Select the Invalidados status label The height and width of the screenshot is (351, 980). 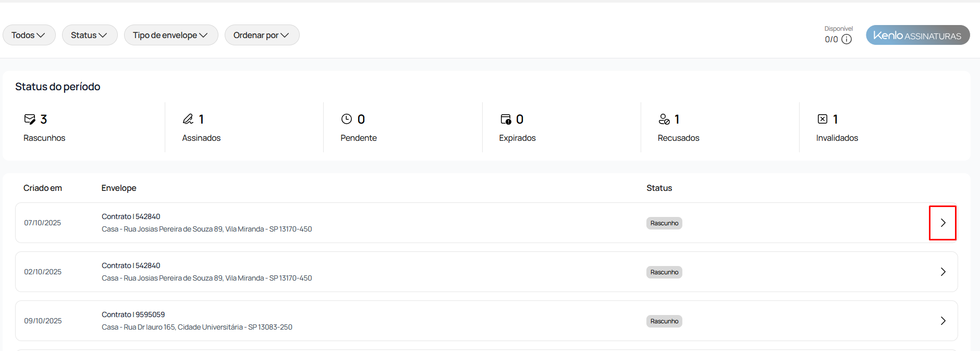(x=837, y=138)
